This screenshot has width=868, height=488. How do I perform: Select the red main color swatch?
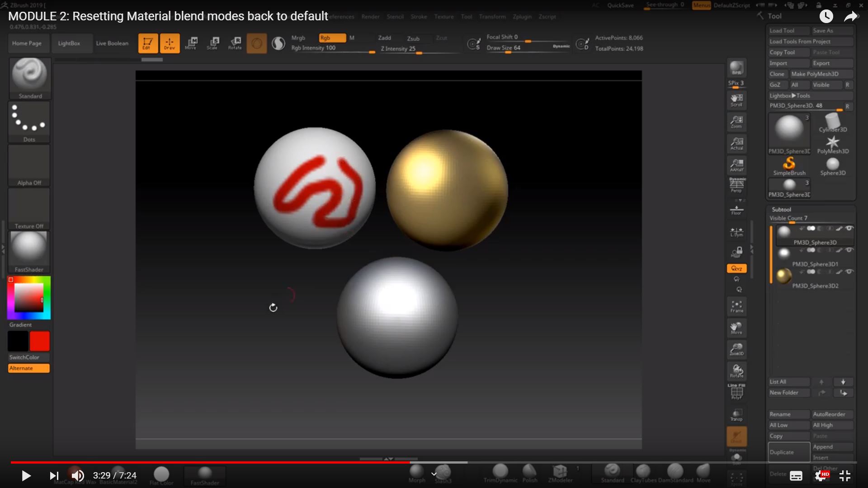coord(40,341)
